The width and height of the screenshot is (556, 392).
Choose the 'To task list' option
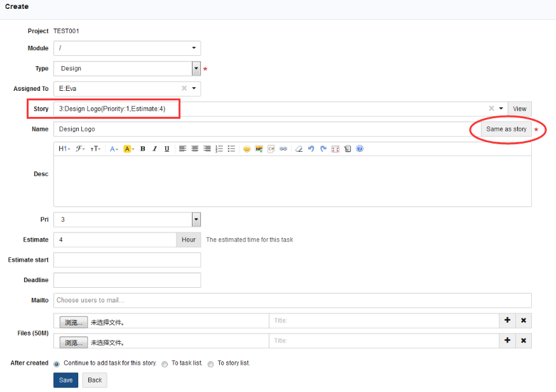(165, 364)
